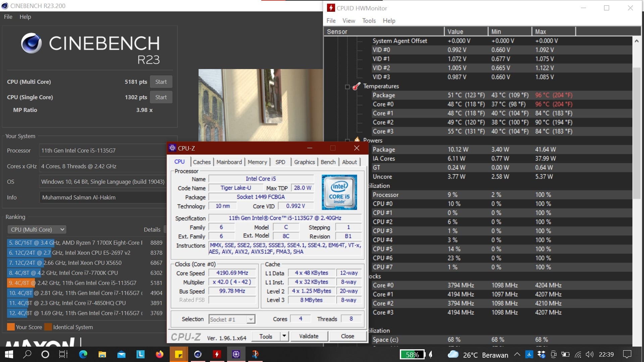Switch to the About tab in CPU-Z
This screenshot has width=644, height=362.
pyautogui.click(x=350, y=162)
